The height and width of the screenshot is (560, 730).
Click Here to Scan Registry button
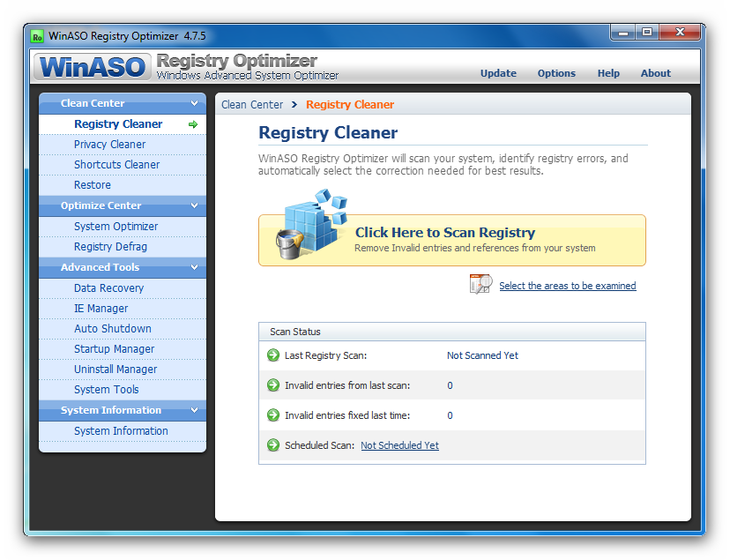452,240
